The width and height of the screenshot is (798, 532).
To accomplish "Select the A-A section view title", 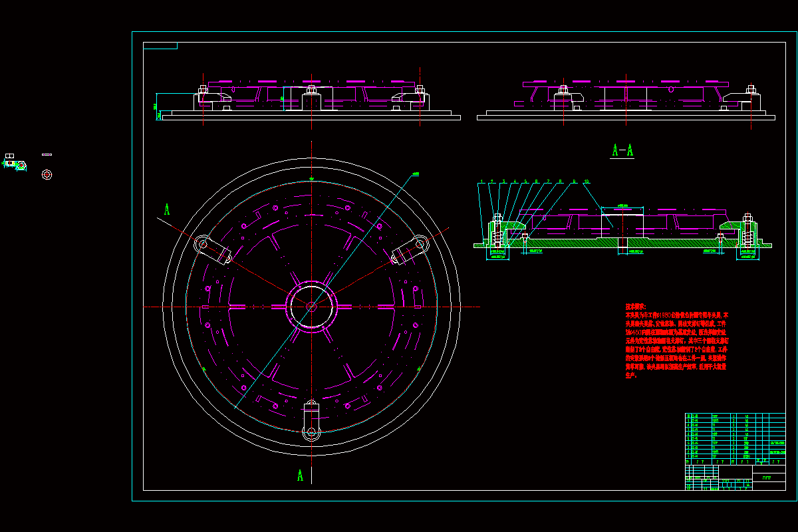I will click(x=622, y=151).
